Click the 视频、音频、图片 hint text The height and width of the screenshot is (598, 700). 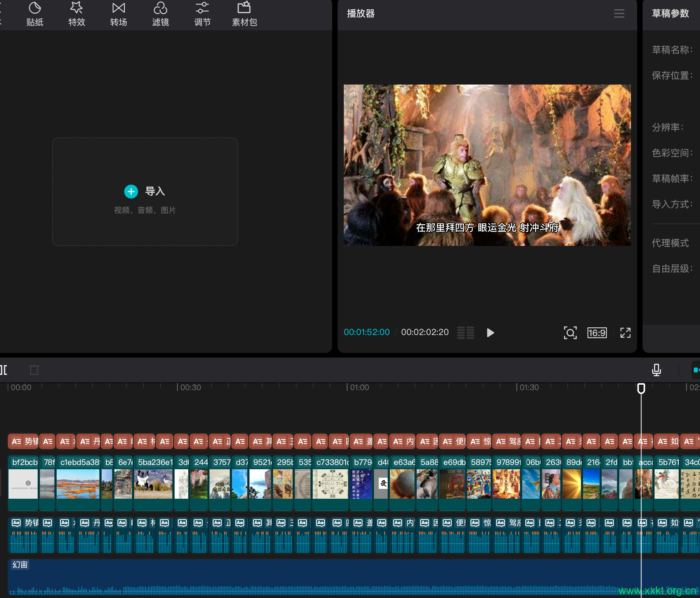[x=145, y=210]
